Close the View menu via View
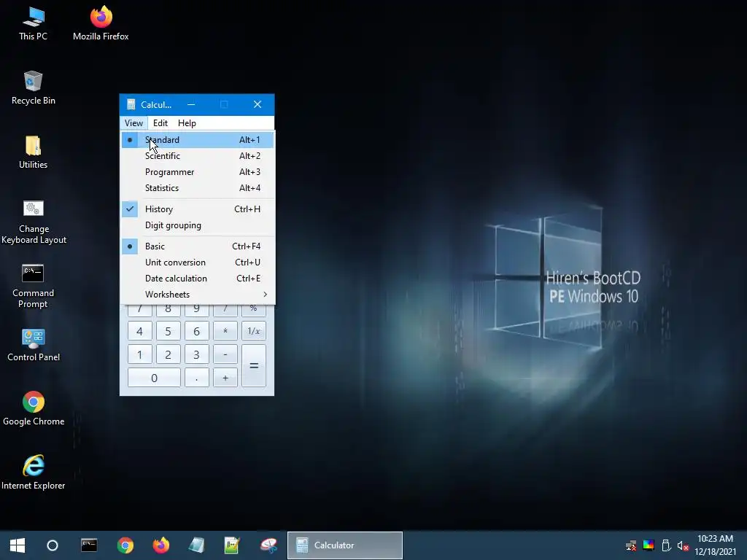 click(134, 122)
